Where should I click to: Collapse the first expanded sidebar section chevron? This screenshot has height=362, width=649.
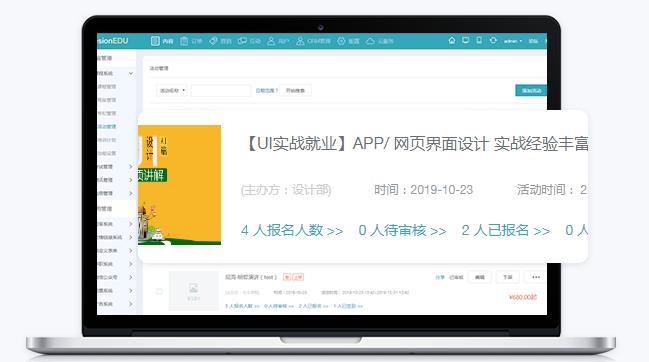[131, 73]
